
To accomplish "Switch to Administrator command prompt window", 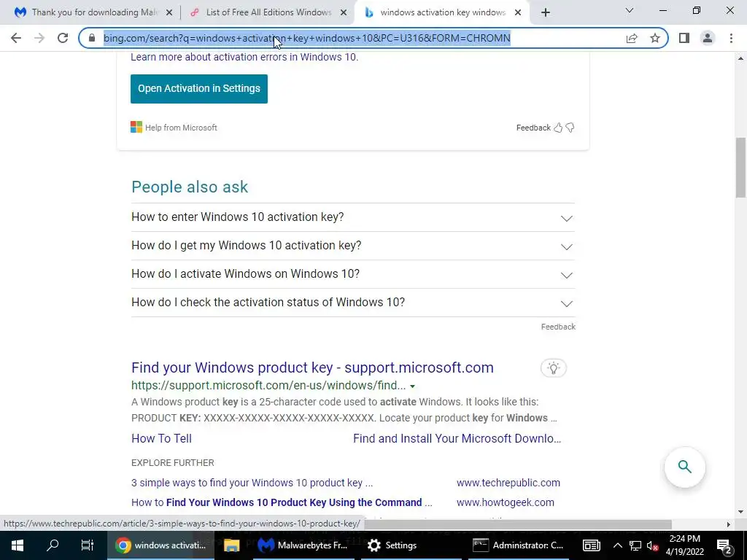I will (x=519, y=545).
